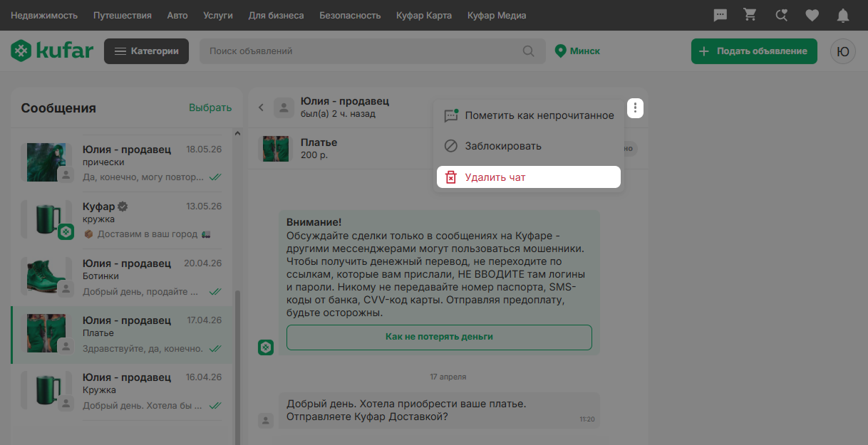Select Заблокировать in the menu
The width and height of the screenshot is (868, 445).
pos(529,146)
